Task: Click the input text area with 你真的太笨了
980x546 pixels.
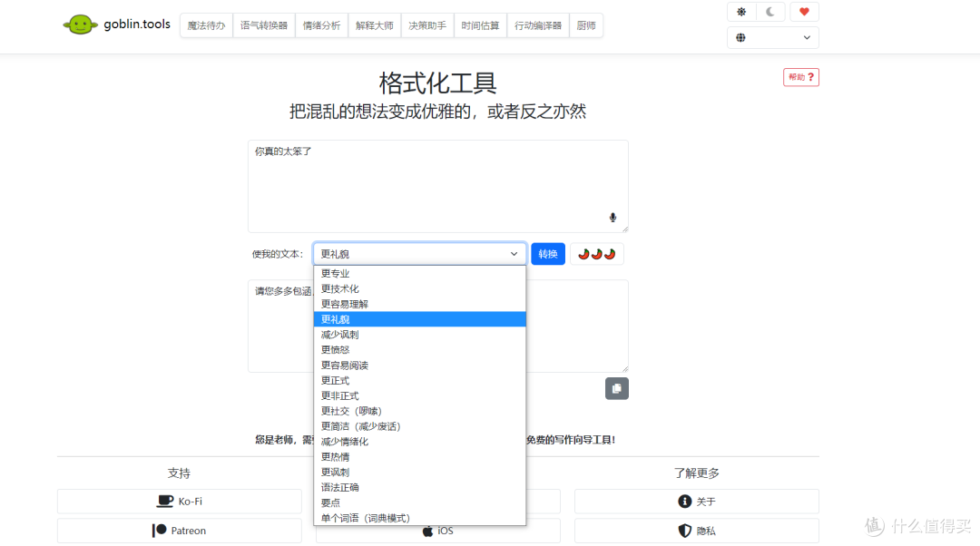Action: [x=438, y=186]
